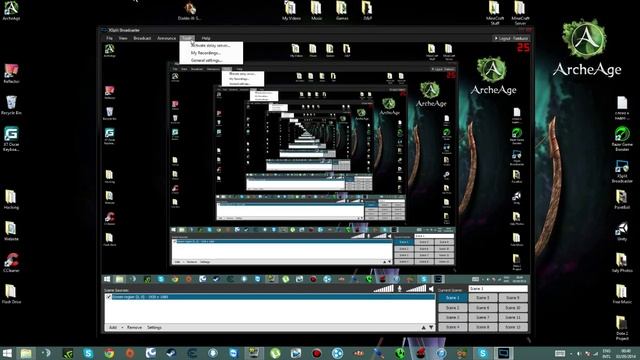
Task: Select Diablo III shortcut on real desktop
Action: (x=189, y=11)
